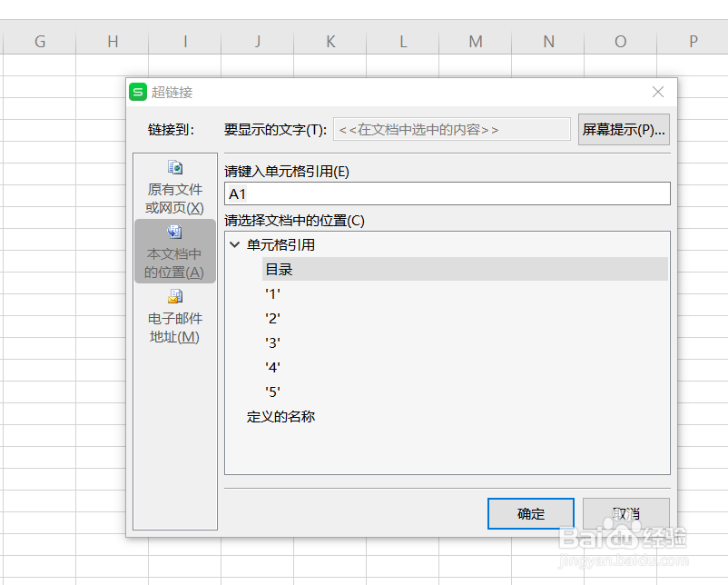Image resolution: width=728 pixels, height=585 pixels.
Task: Confirm the hyperlink with 确定
Action: pos(530,513)
